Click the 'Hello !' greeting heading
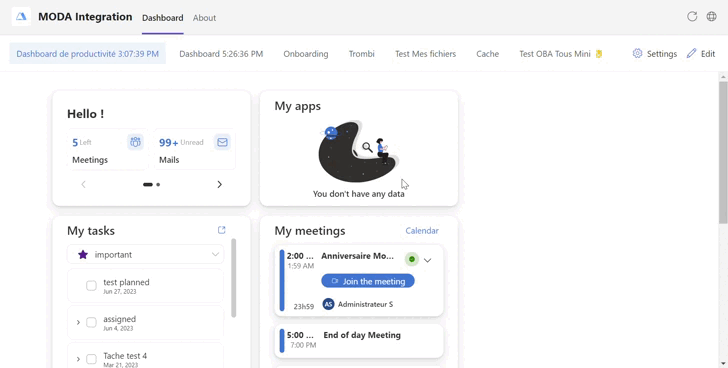 (x=85, y=114)
